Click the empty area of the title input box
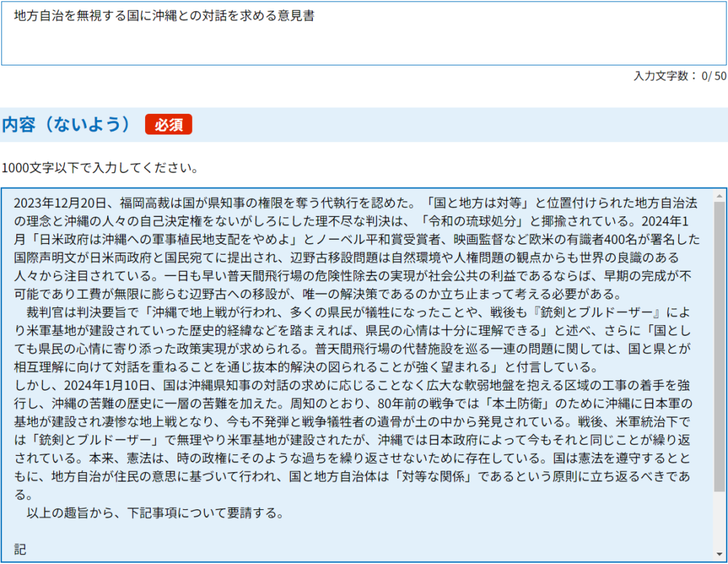Screen dimensions: 728x564 click(427, 43)
